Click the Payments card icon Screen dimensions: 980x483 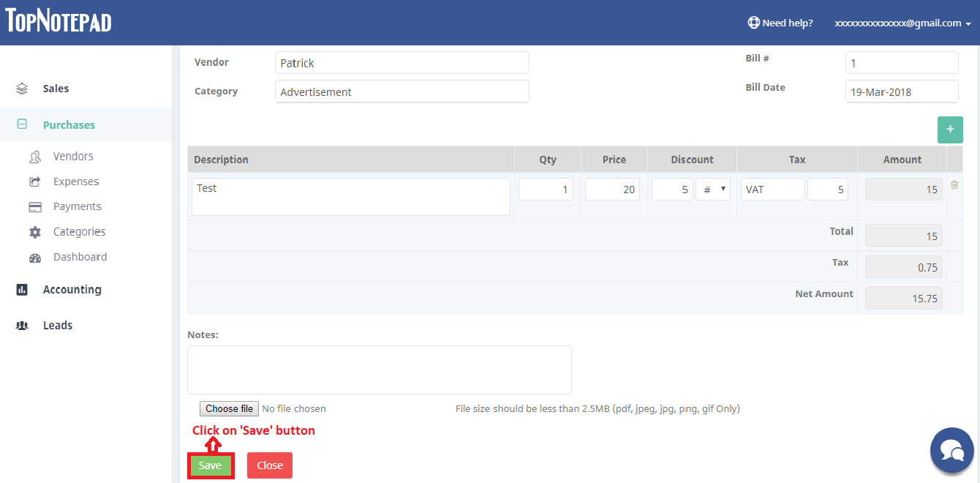(35, 207)
